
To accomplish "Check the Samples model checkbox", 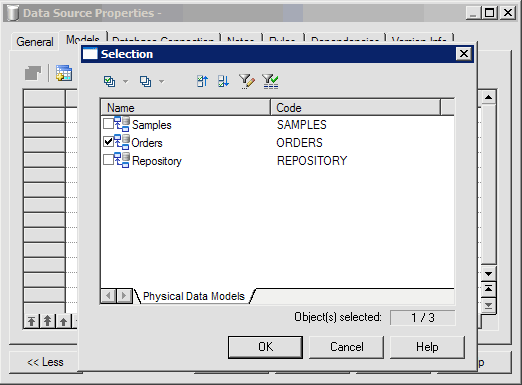I will [x=108, y=123].
